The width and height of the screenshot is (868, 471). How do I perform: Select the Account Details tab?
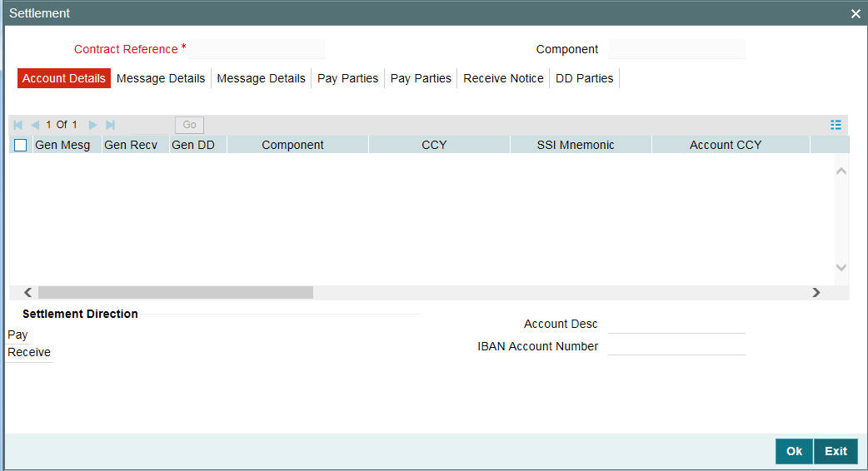click(63, 78)
